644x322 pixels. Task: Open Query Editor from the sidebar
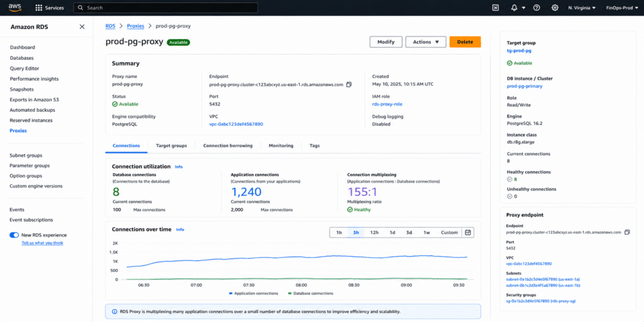25,69
